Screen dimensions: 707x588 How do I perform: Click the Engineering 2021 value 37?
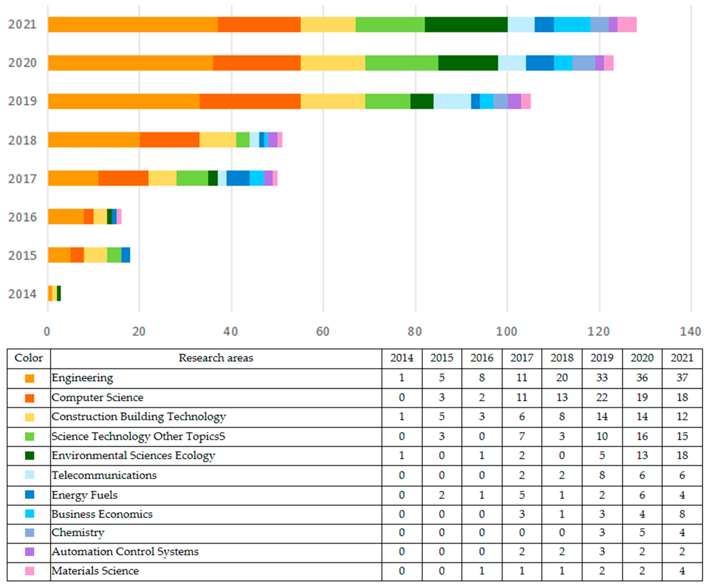(x=682, y=378)
